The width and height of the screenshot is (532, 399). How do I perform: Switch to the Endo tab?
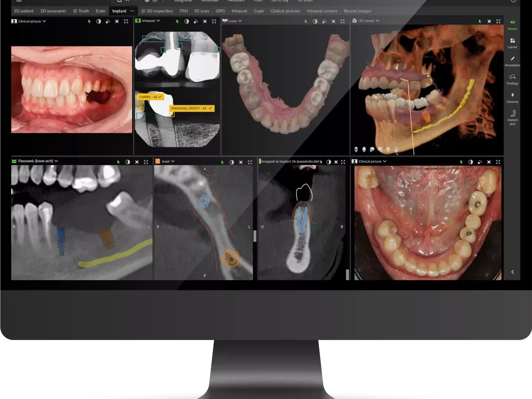click(101, 11)
